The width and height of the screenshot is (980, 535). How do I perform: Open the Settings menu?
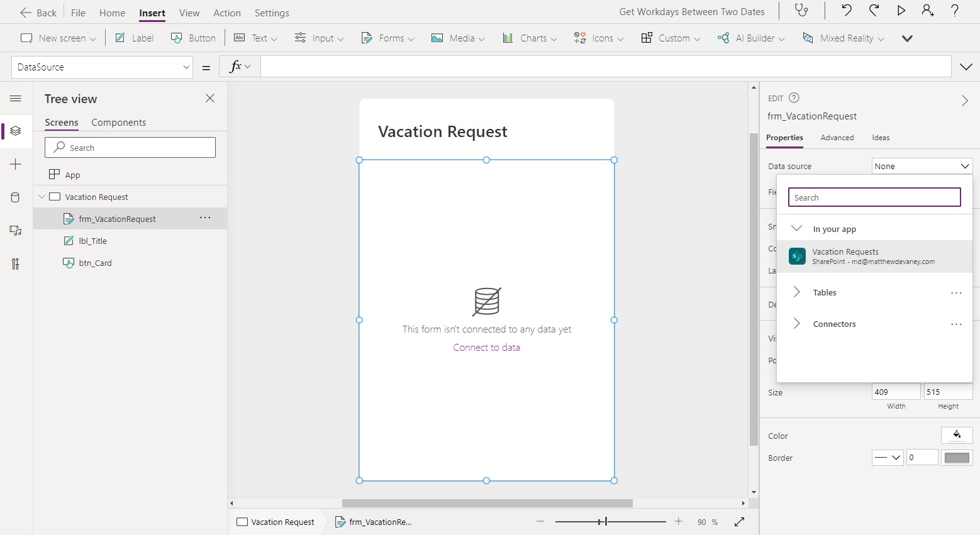272,13
